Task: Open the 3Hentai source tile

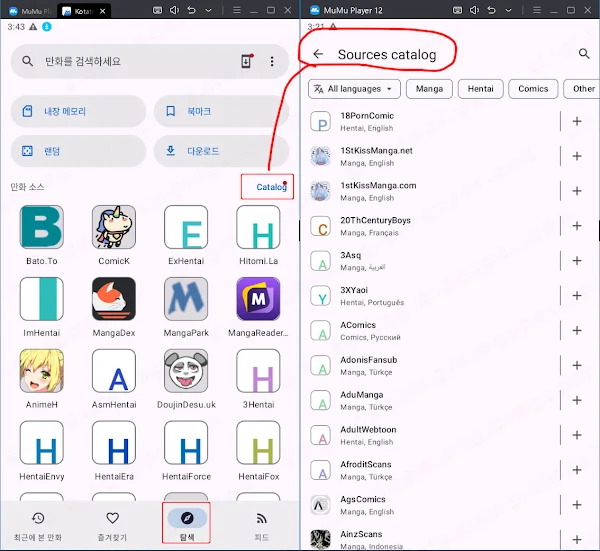Action: 258,371
